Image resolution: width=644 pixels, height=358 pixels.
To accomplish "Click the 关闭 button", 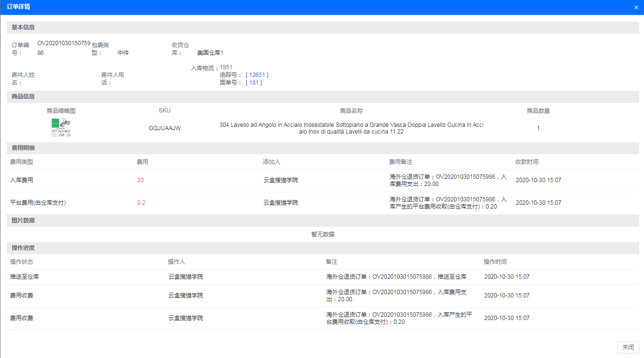I will (628, 347).
